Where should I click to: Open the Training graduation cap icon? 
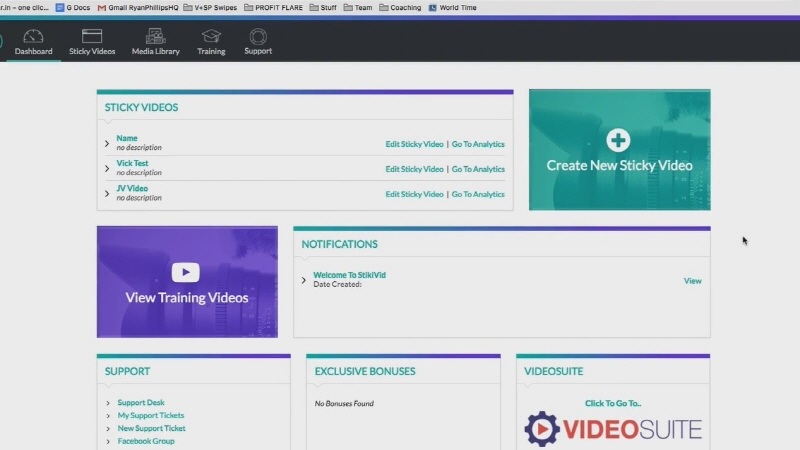coord(211,36)
